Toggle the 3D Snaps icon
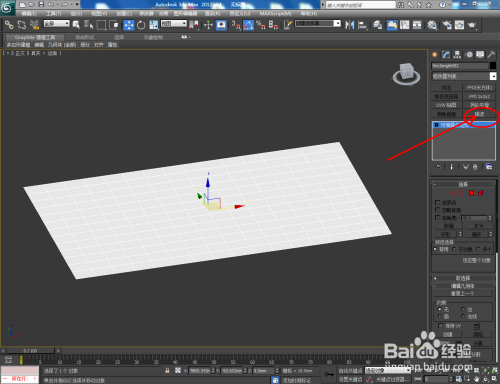This screenshot has width=500, height=384. click(x=236, y=25)
